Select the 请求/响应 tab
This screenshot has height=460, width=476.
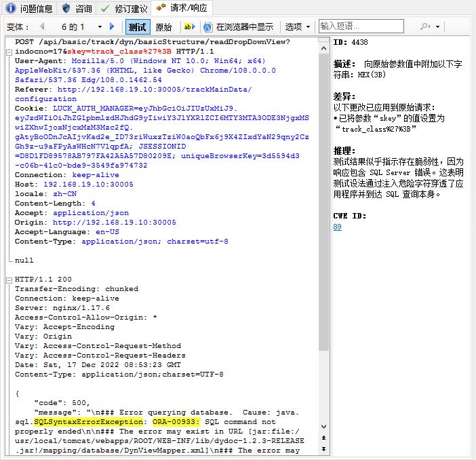tap(182, 7)
